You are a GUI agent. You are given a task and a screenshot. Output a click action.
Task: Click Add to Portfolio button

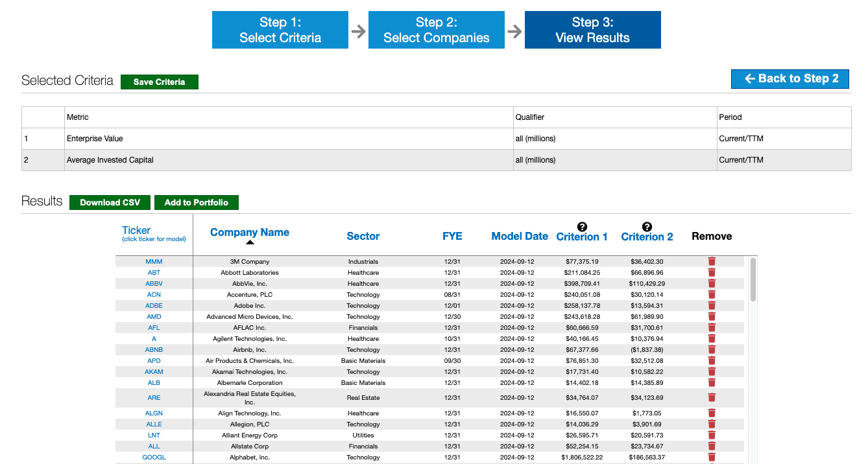point(197,203)
